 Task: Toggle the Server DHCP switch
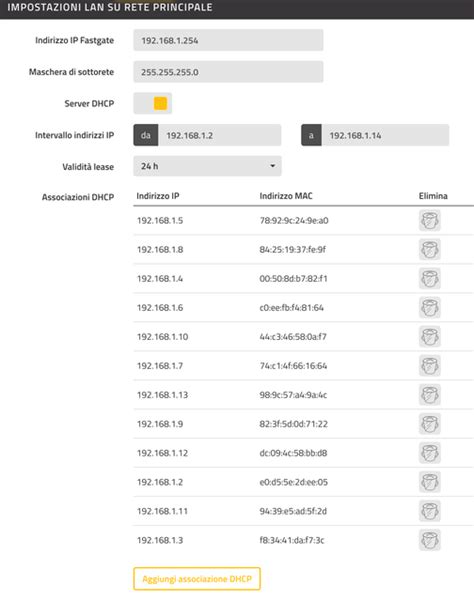point(153,103)
